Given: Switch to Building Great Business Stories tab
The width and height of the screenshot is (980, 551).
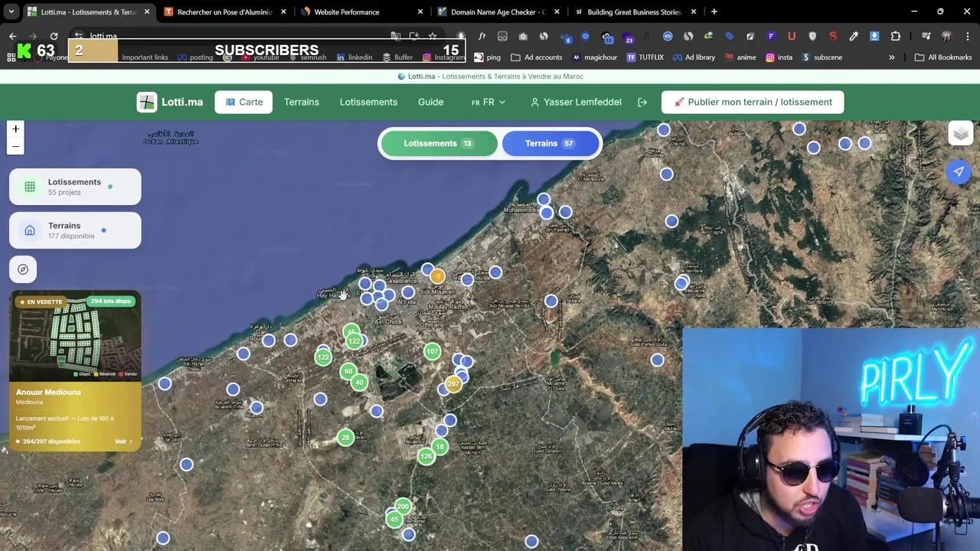Looking at the screenshot, I should click(634, 11).
